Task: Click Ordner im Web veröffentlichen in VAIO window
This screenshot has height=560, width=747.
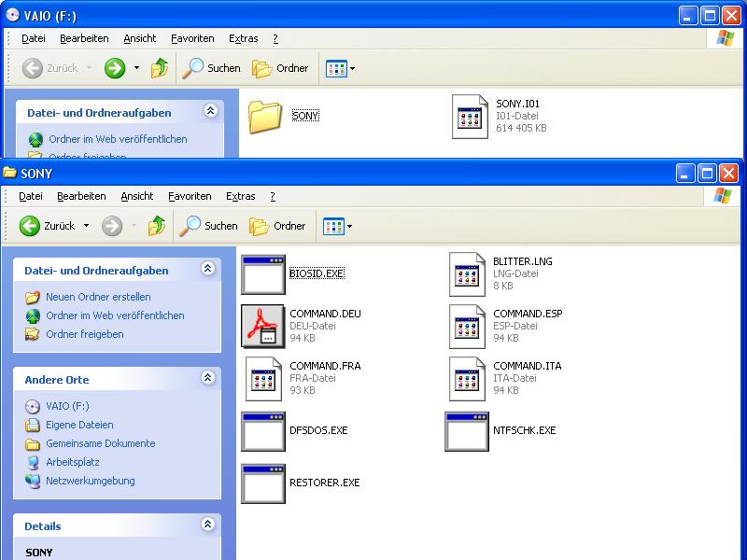Action: (x=118, y=139)
